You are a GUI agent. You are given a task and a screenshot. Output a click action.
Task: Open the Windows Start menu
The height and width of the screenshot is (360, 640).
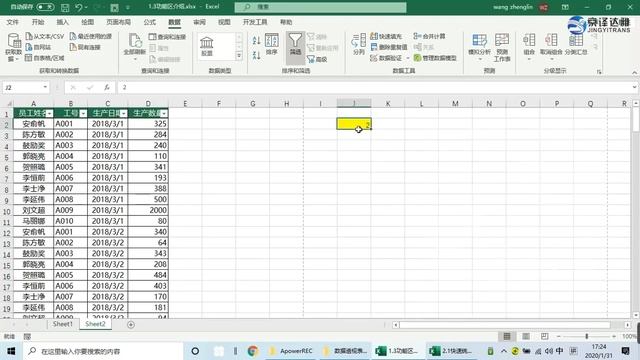click(11, 351)
